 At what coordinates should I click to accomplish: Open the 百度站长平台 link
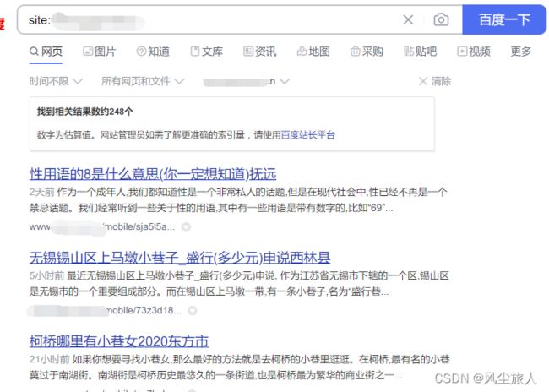click(308, 135)
